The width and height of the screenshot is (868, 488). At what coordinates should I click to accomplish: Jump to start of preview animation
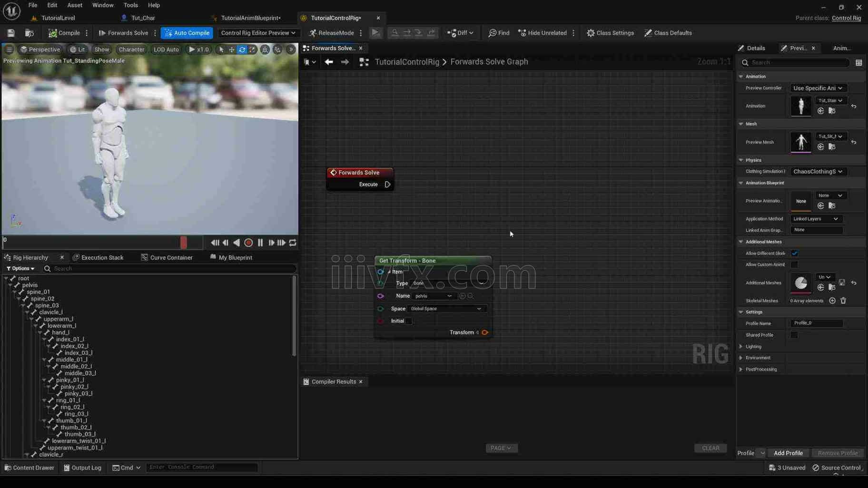click(x=215, y=243)
